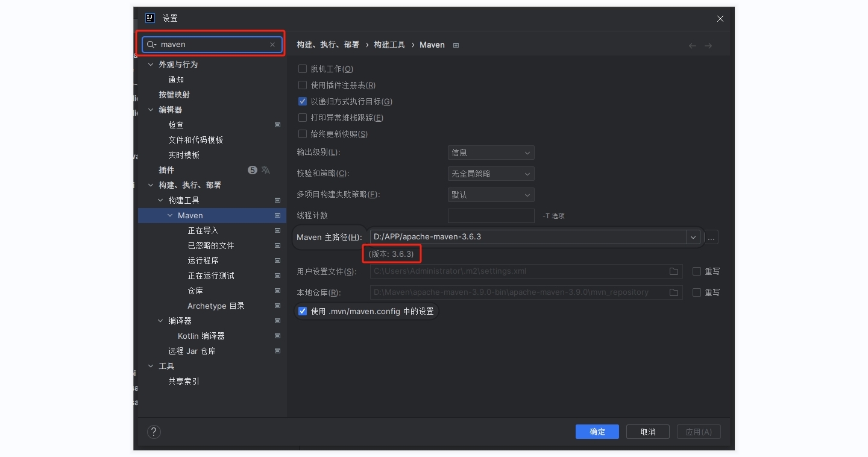This screenshot has height=457, width=868.
Task: Navigate forward with the right arrow
Action: tap(708, 46)
